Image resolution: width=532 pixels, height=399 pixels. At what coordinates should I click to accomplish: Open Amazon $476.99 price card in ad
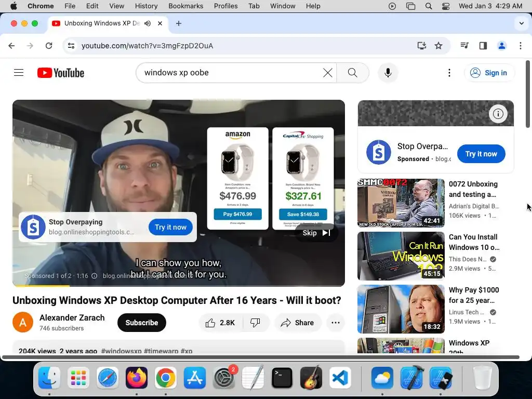237,179
